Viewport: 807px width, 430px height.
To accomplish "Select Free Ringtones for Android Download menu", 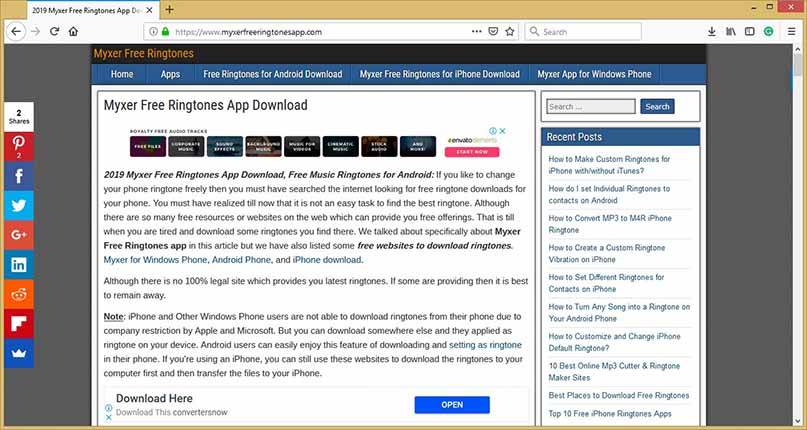I will tap(272, 74).
